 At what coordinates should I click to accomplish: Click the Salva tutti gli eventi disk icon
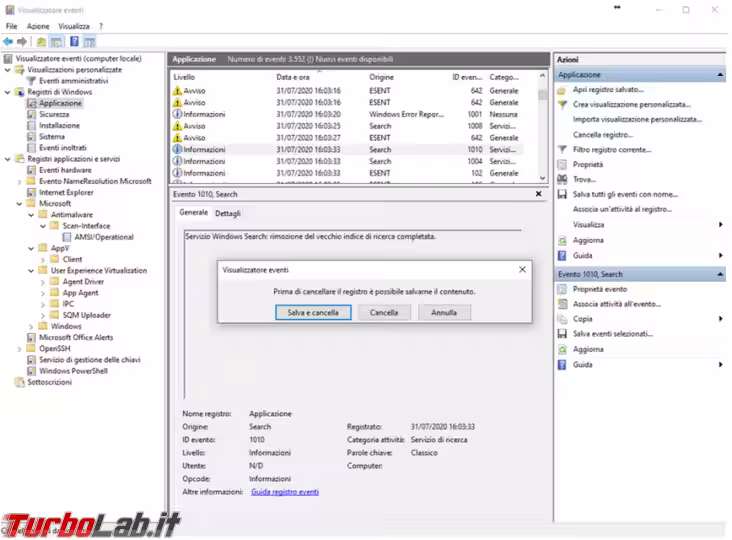[x=562, y=195]
